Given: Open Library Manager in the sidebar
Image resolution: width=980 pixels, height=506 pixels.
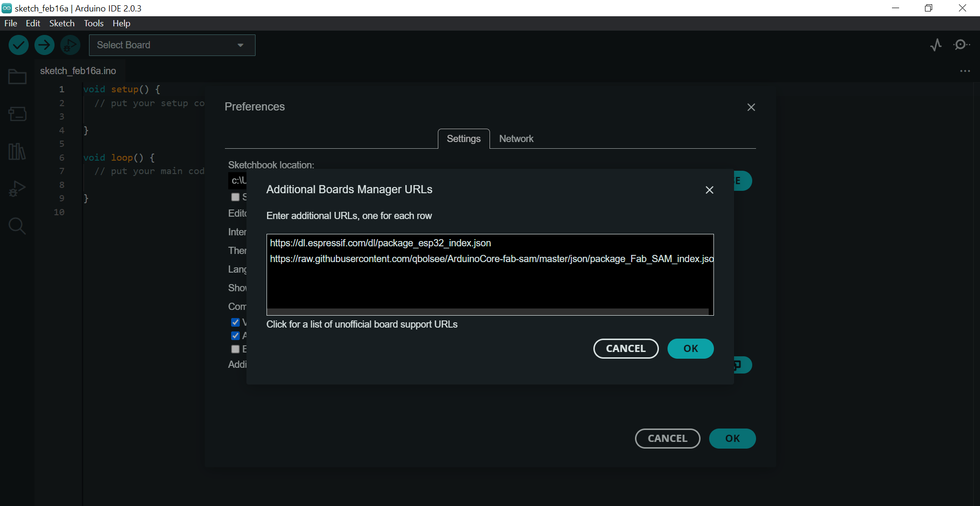Looking at the screenshot, I should click(x=17, y=151).
